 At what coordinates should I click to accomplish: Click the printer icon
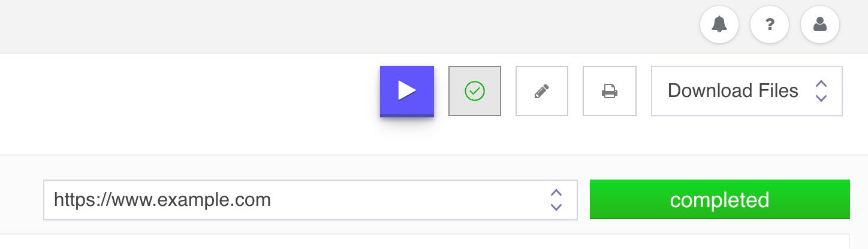pos(610,91)
